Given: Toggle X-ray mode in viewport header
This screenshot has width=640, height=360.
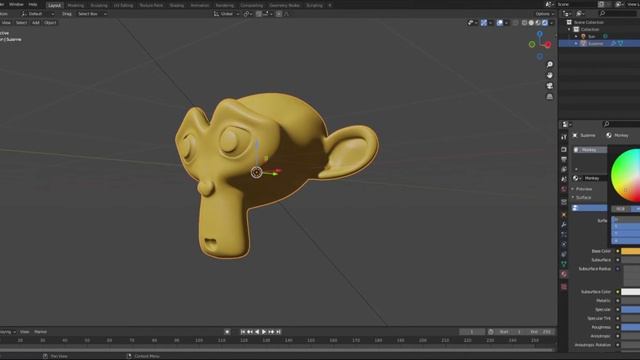Looking at the screenshot, I should coord(516,23).
